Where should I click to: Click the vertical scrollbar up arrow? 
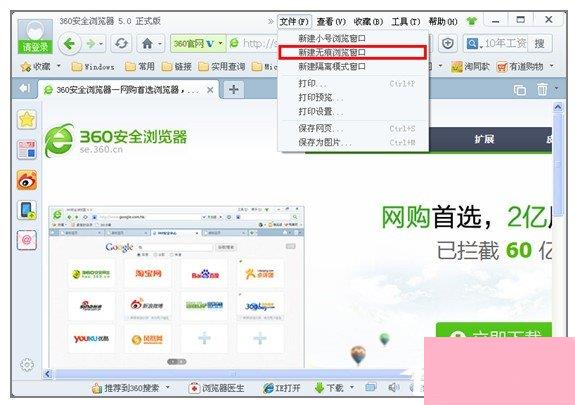tap(558, 107)
